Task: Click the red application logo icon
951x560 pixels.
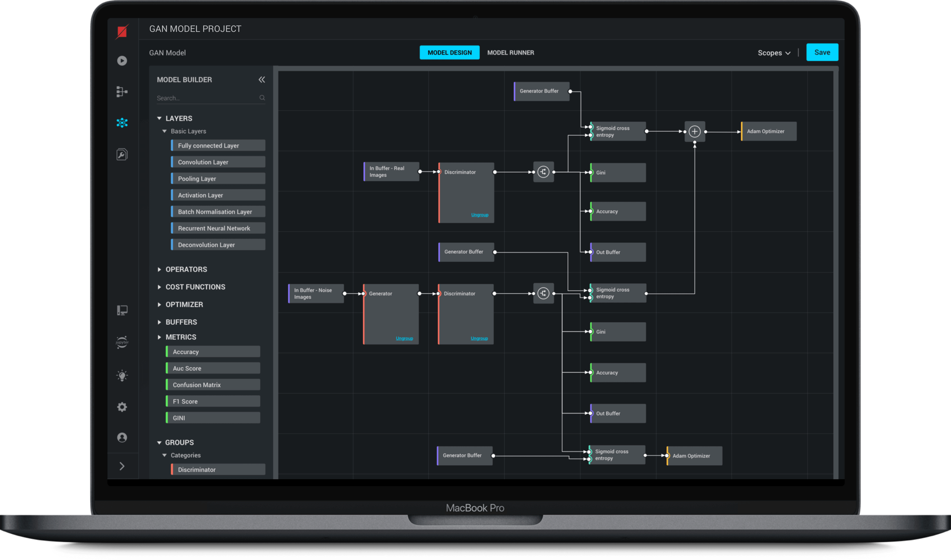Action: [122, 32]
